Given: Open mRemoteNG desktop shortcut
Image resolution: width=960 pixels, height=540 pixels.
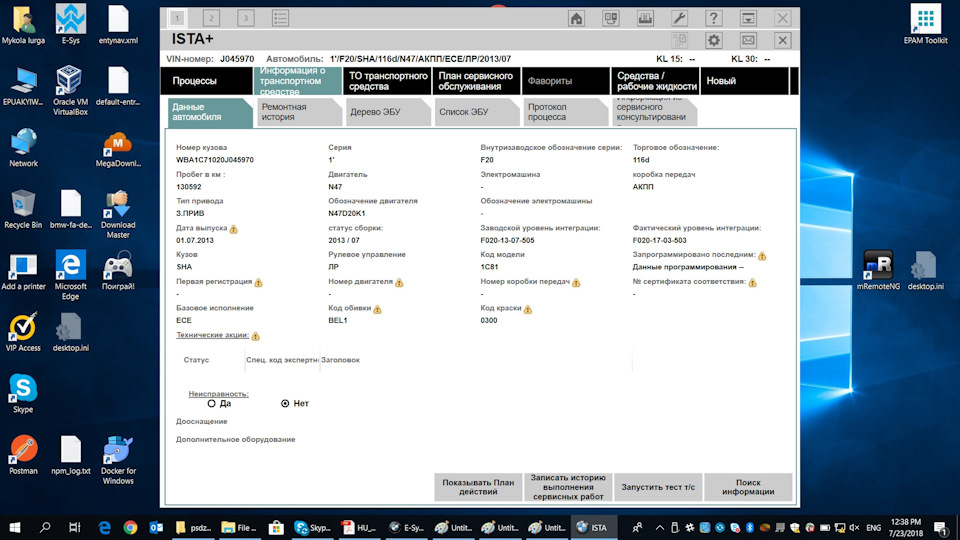Looking at the screenshot, I should tap(878, 270).
